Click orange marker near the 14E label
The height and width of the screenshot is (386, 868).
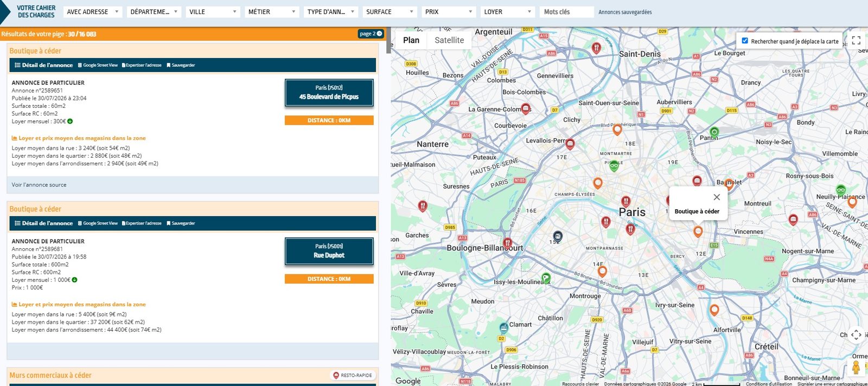(x=602, y=272)
